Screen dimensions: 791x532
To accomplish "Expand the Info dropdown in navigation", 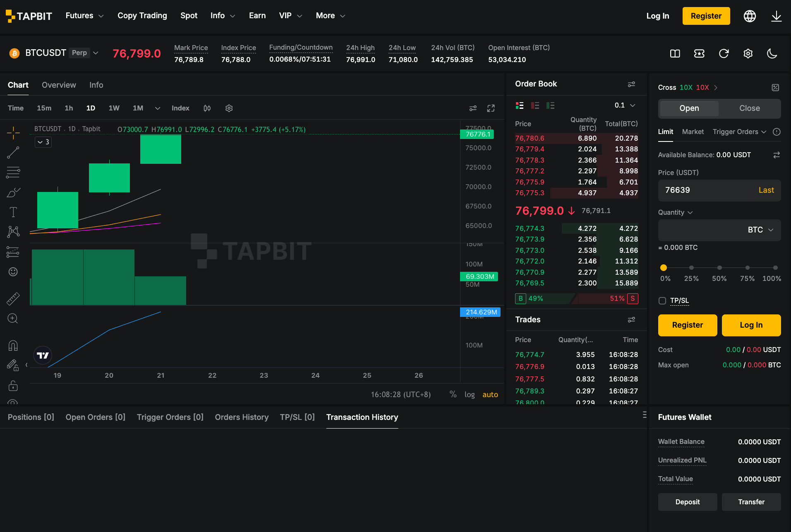I will (x=223, y=16).
